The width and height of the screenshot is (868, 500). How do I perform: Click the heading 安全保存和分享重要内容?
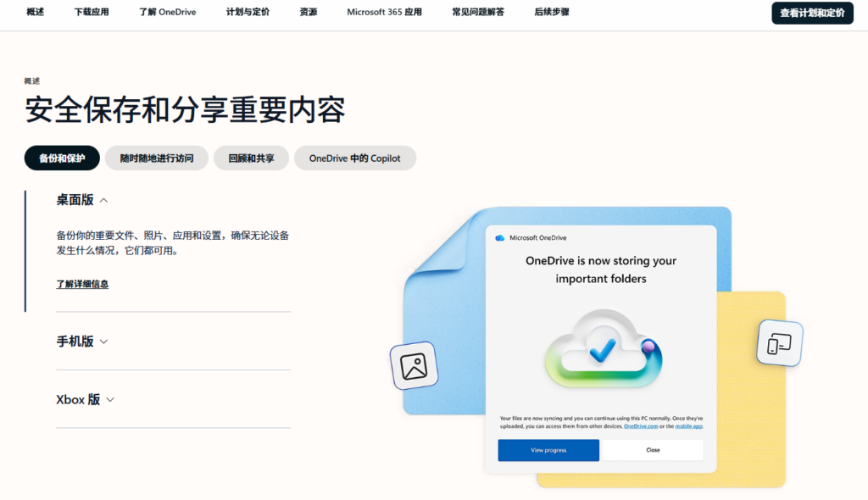185,109
